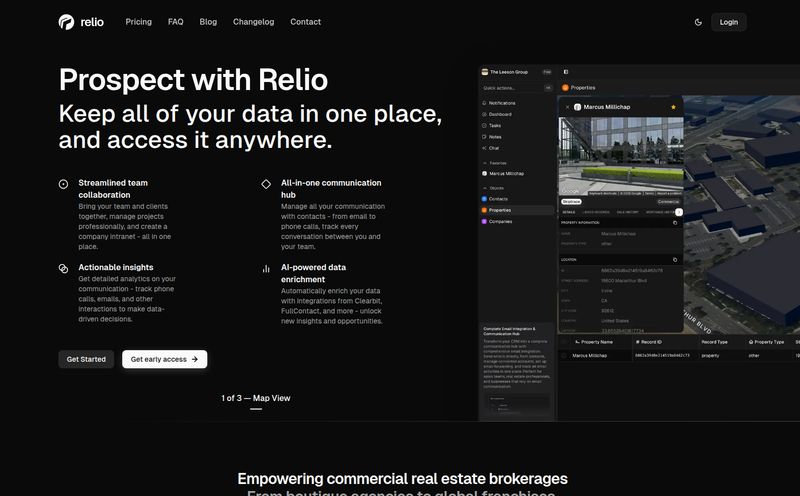This screenshot has width=800, height=496.
Task: Open Notes in the app sidebar
Action: coord(491,137)
